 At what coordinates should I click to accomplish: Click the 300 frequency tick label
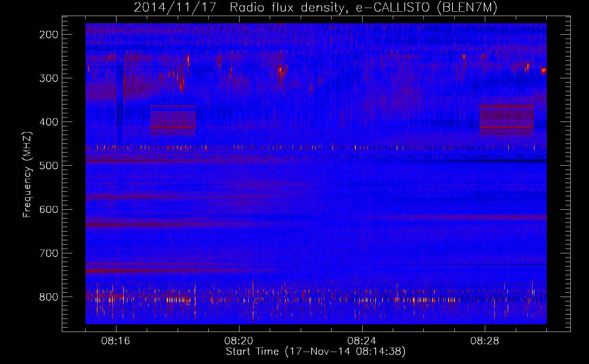click(48, 78)
